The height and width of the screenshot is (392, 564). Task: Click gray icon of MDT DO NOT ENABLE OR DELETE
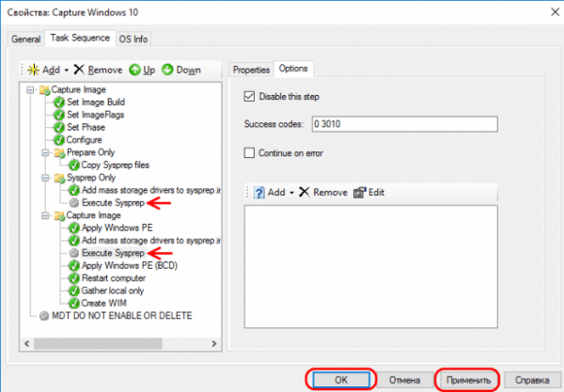44,316
